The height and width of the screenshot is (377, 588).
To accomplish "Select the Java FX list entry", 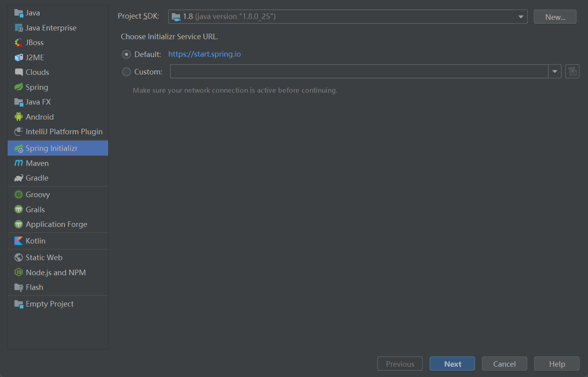I will (x=58, y=102).
